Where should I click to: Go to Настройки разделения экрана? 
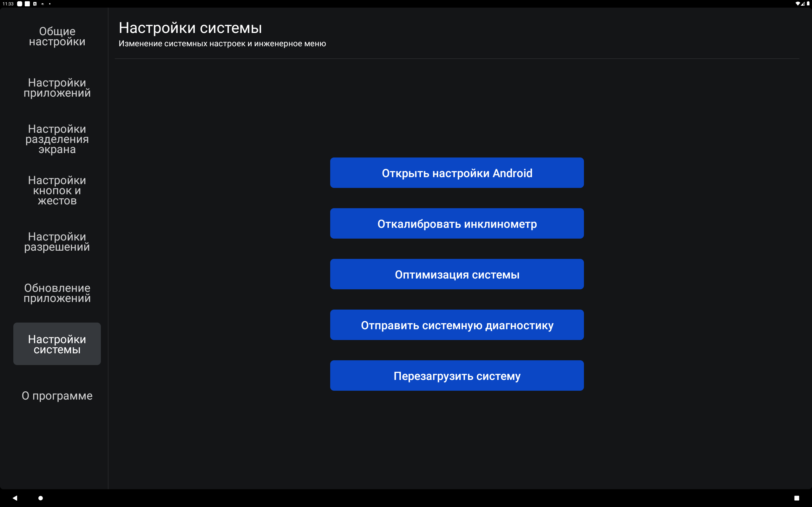[x=57, y=139]
